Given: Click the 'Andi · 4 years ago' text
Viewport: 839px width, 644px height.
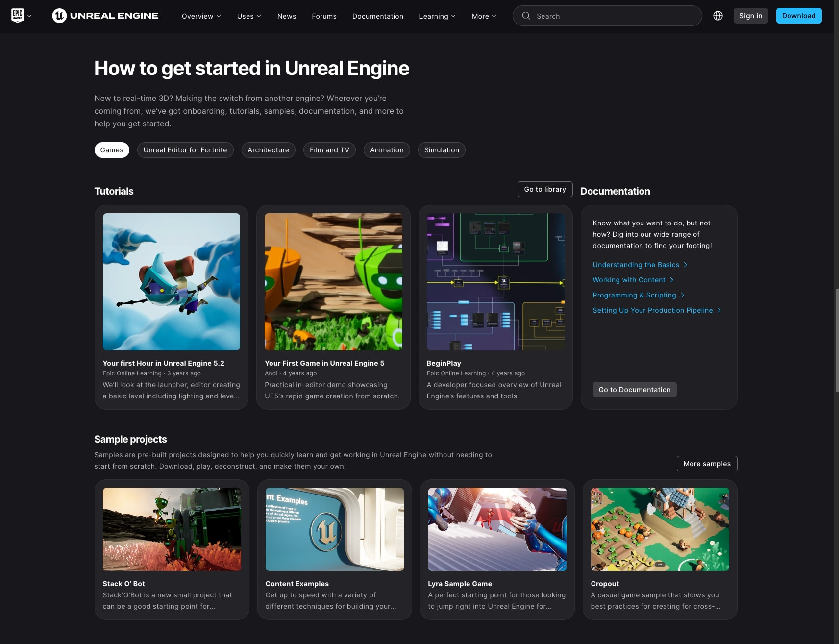Looking at the screenshot, I should 291,373.
